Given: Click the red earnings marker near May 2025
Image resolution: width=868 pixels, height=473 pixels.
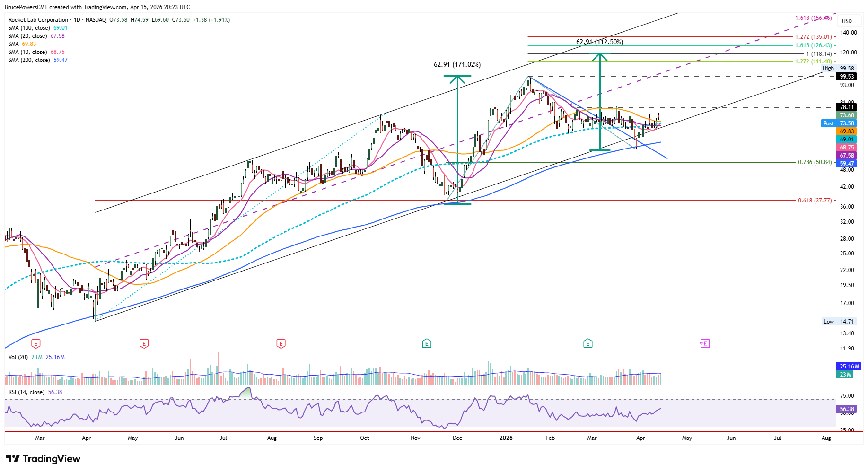Looking at the screenshot, I should point(144,344).
